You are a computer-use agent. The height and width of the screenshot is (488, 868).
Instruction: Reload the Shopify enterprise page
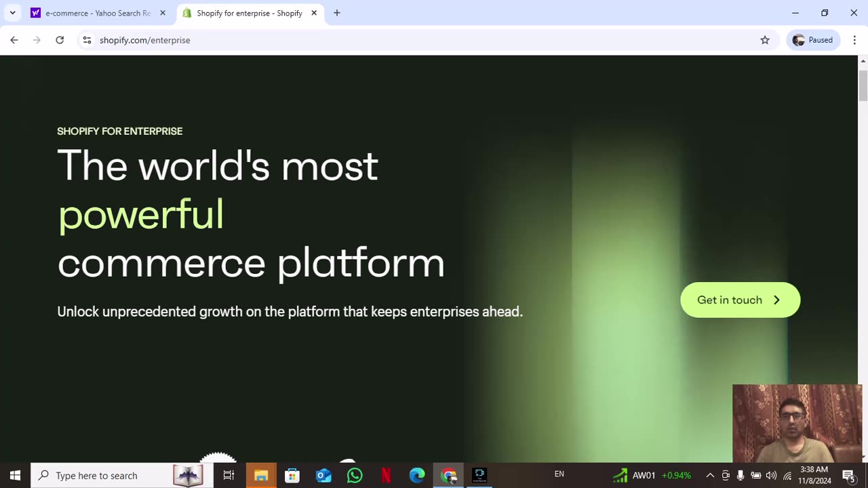click(60, 40)
